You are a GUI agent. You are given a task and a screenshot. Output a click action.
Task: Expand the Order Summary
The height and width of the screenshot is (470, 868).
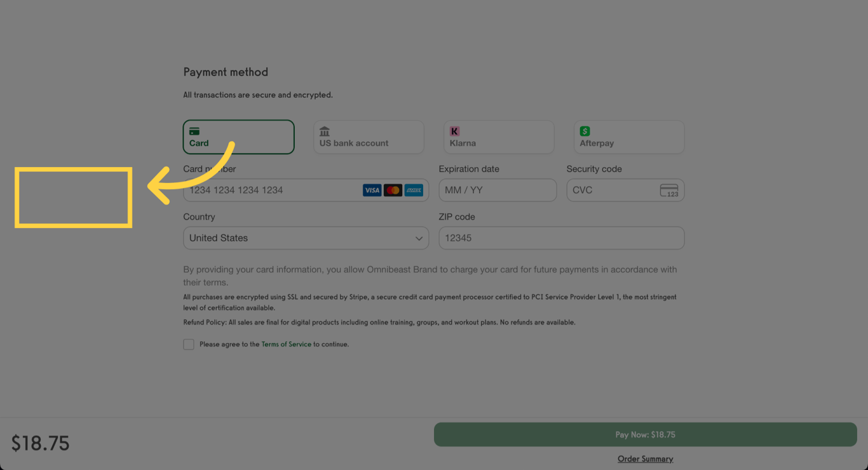(645, 458)
